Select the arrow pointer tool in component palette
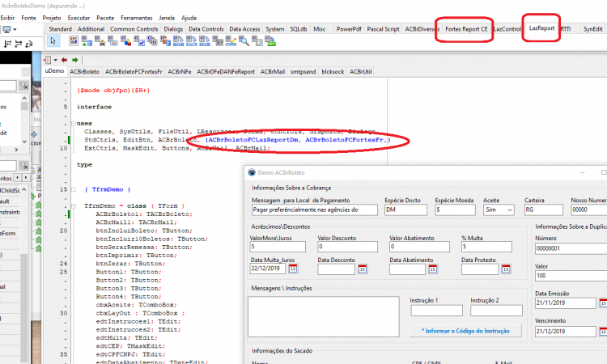This screenshot has height=364, width=607. (x=53, y=40)
